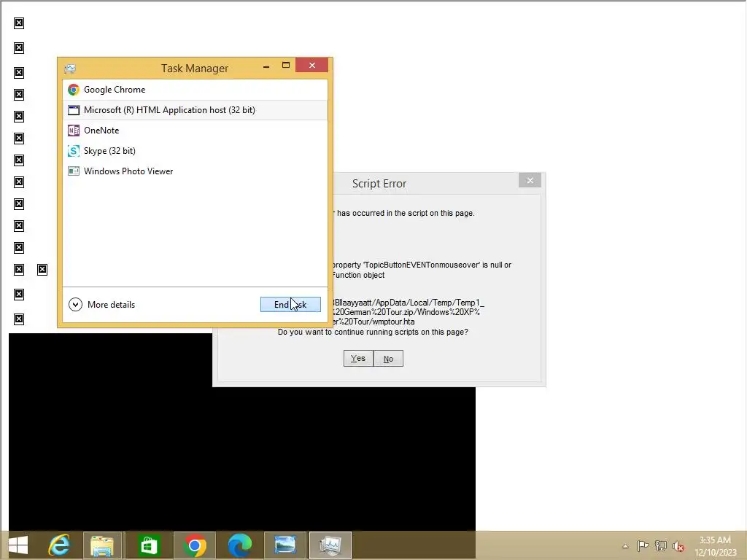747x560 pixels.
Task: Click the HTML Application host window icon
Action: pyautogui.click(x=74, y=110)
